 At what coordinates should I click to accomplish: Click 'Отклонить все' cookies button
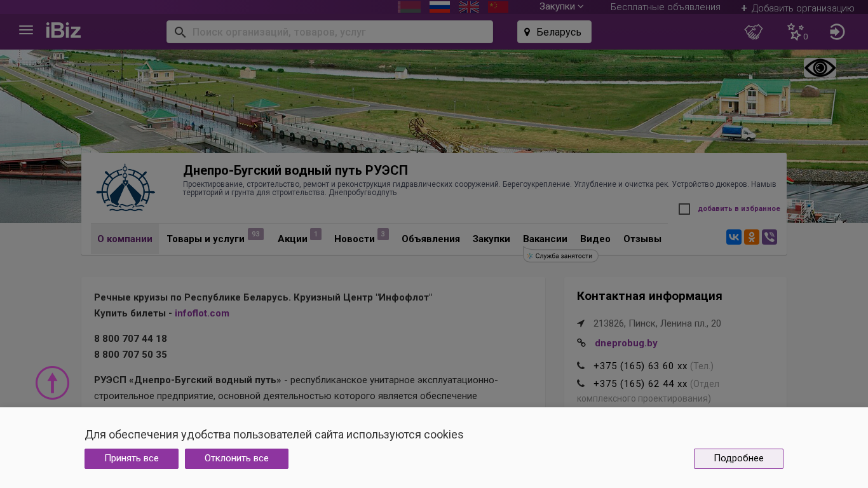click(236, 459)
